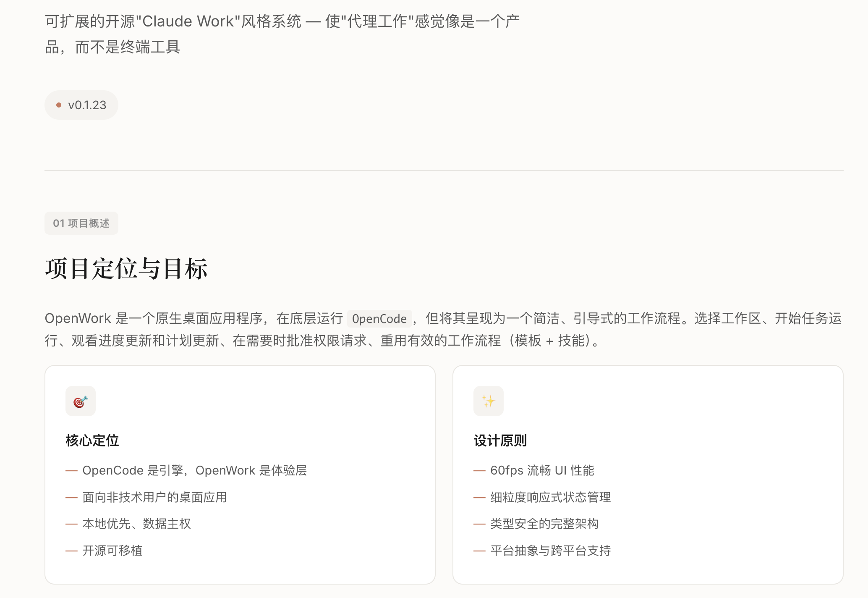Click list item 60fps 流畅 UI 性能
Screen dimensions: 868x598
point(542,470)
